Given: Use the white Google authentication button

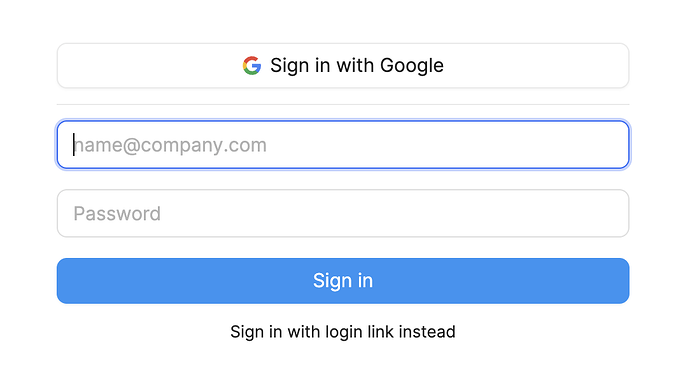Looking at the screenshot, I should (x=343, y=66).
